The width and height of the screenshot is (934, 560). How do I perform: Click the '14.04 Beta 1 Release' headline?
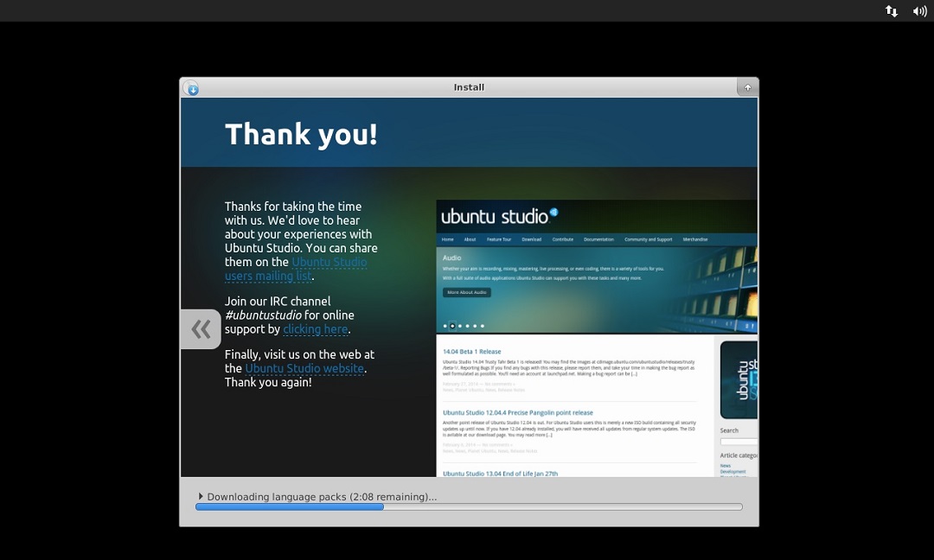472,352
